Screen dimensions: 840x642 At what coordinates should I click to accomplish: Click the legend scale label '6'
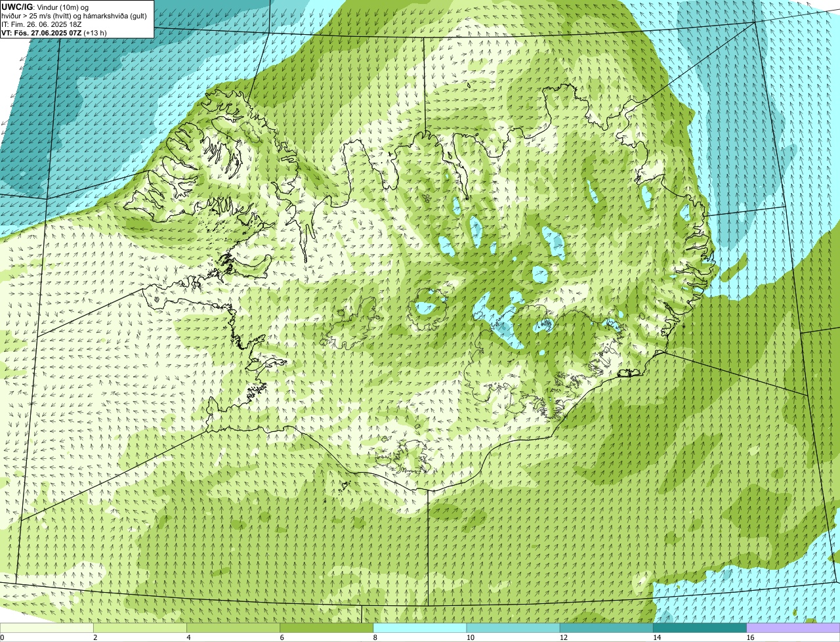coord(282,637)
